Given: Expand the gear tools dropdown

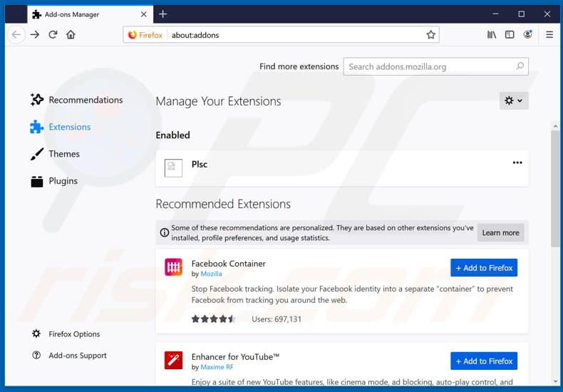Looking at the screenshot, I should 514,100.
